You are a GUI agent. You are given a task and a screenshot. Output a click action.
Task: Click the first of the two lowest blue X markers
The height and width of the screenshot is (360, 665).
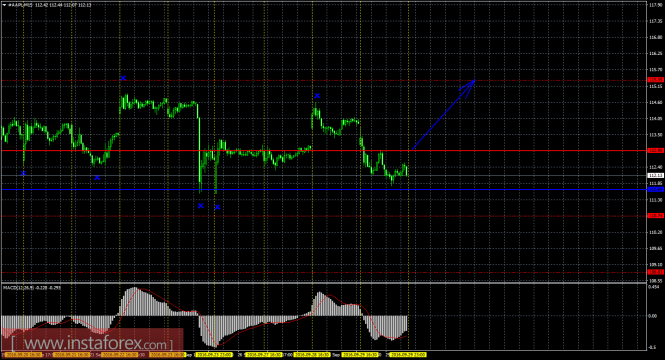(x=201, y=206)
